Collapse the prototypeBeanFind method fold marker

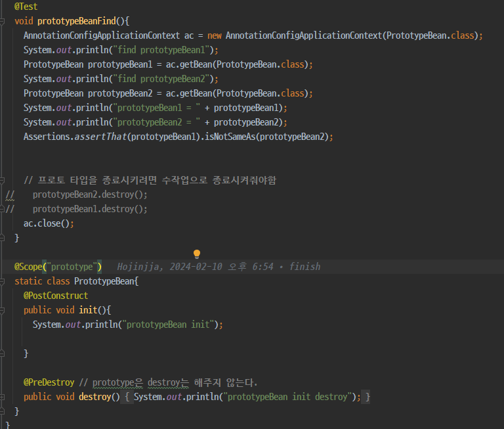tap(2, 21)
